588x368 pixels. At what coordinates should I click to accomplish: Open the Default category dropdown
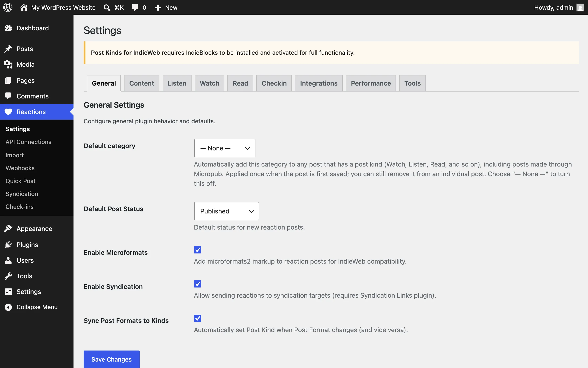pyautogui.click(x=225, y=148)
